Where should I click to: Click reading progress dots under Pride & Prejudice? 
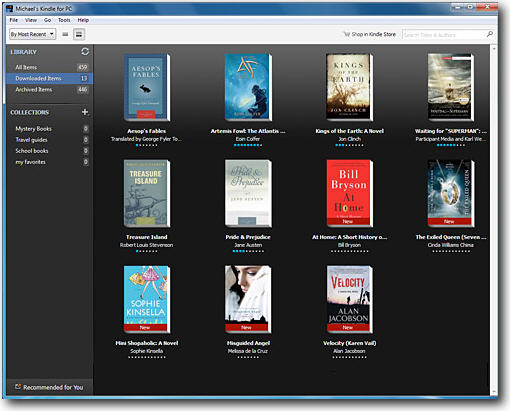coord(248,251)
